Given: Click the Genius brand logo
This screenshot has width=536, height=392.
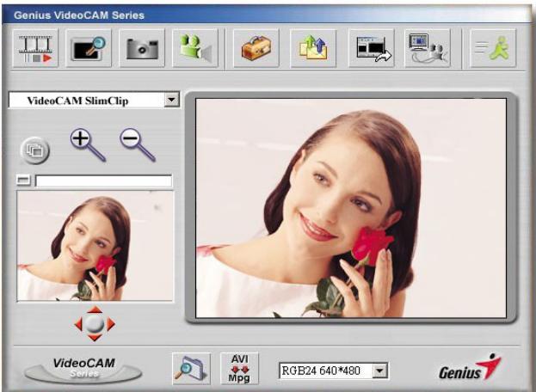Looking at the screenshot, I should tap(471, 368).
